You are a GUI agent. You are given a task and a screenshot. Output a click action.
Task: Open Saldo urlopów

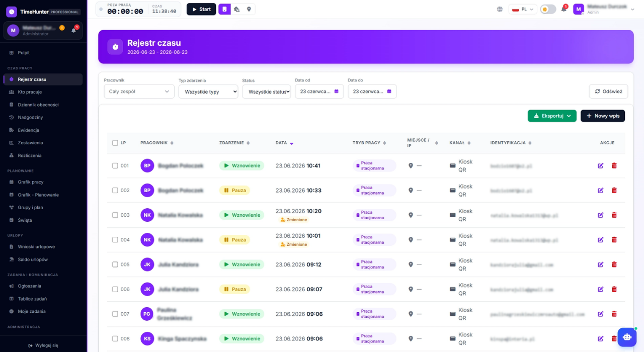(x=43, y=259)
